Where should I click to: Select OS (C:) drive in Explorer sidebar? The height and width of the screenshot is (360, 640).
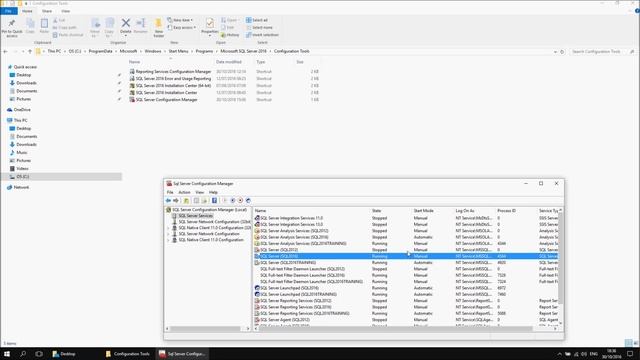61,177
